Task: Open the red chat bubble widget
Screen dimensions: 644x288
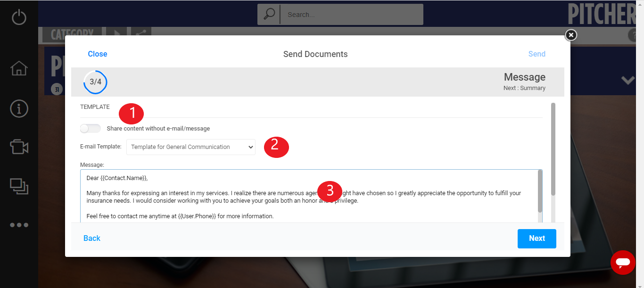Action: pos(623,263)
